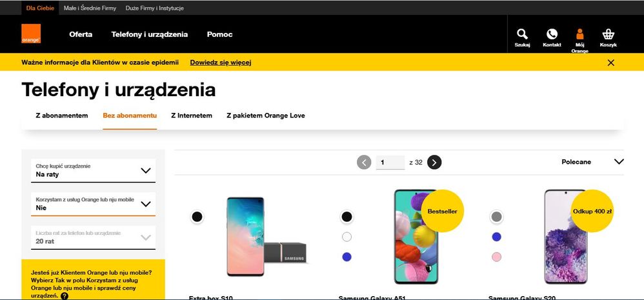Open Telefony i urządzenia menu
Screen dimensions: 644x300
[x=150, y=34]
